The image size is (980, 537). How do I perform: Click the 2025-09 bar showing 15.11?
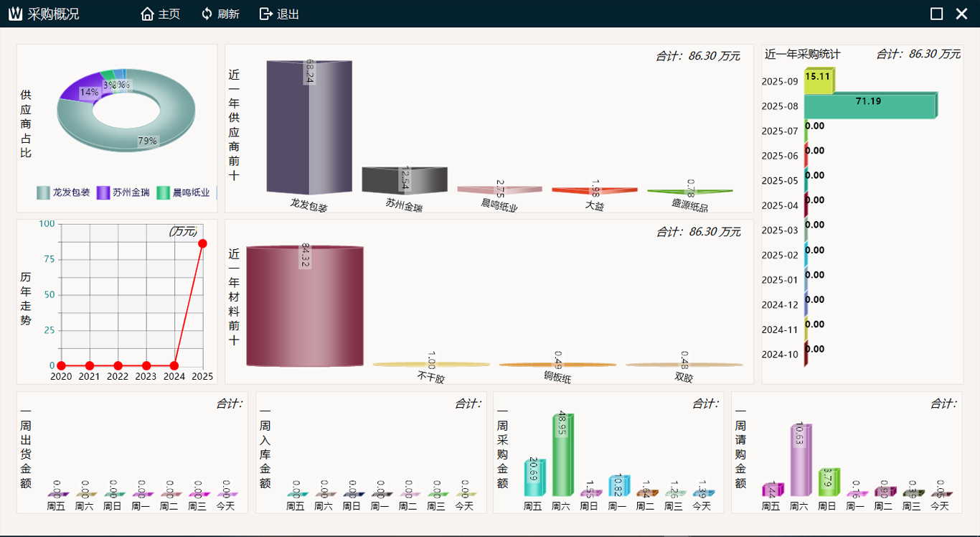(x=818, y=81)
